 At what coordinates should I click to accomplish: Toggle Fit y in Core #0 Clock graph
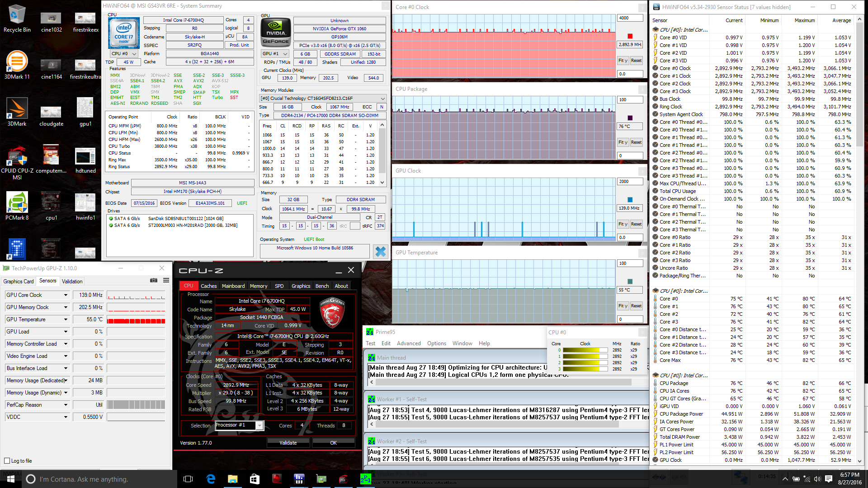click(x=623, y=61)
